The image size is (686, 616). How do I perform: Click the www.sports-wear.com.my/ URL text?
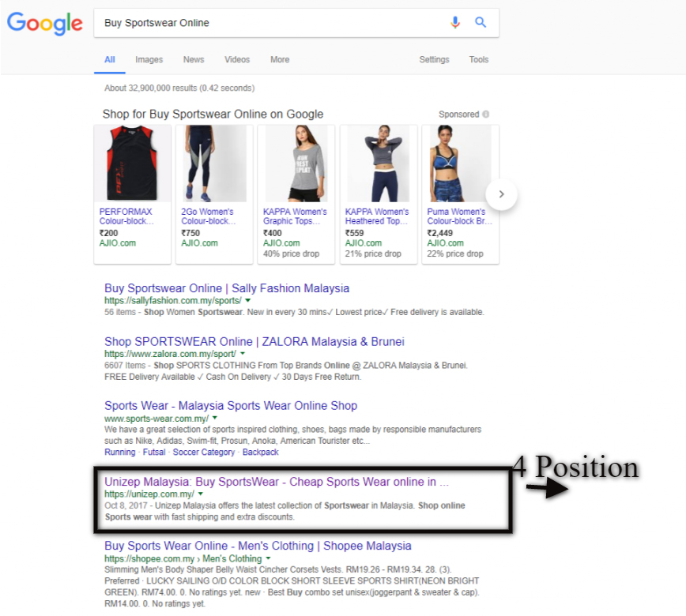[x=156, y=419]
